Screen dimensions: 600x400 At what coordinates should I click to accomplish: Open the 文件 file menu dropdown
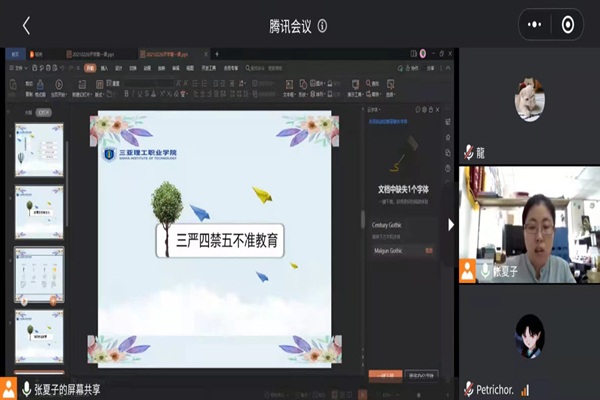click(18, 68)
